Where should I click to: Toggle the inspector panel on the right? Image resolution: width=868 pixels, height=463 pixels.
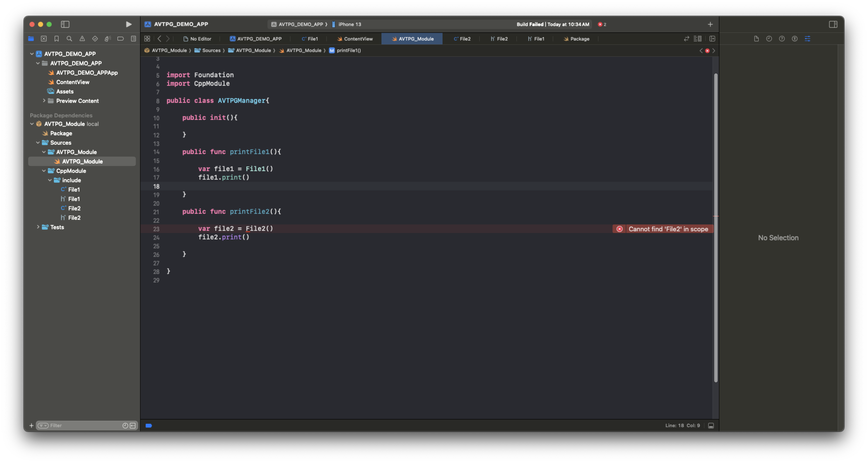pyautogui.click(x=833, y=24)
